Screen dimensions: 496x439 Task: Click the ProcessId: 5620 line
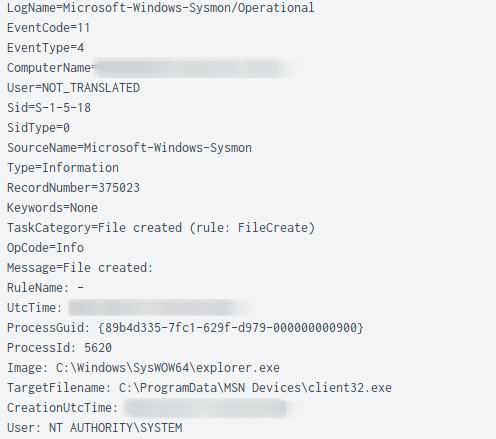(x=59, y=348)
